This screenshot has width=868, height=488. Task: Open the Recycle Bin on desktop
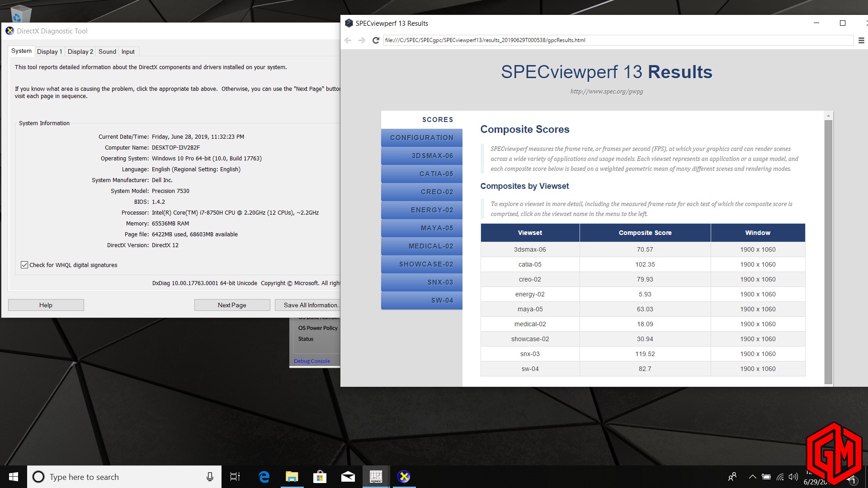pyautogui.click(x=20, y=14)
